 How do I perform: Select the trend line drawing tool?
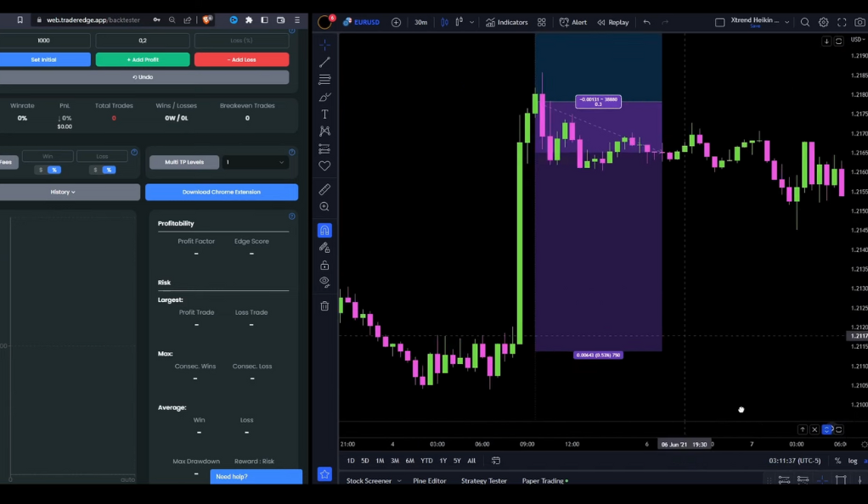click(x=324, y=62)
